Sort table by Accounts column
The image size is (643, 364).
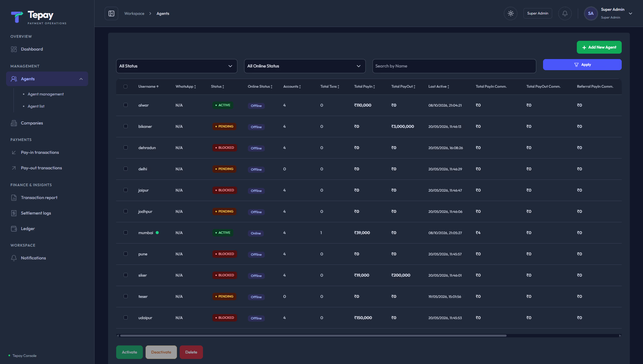(292, 87)
